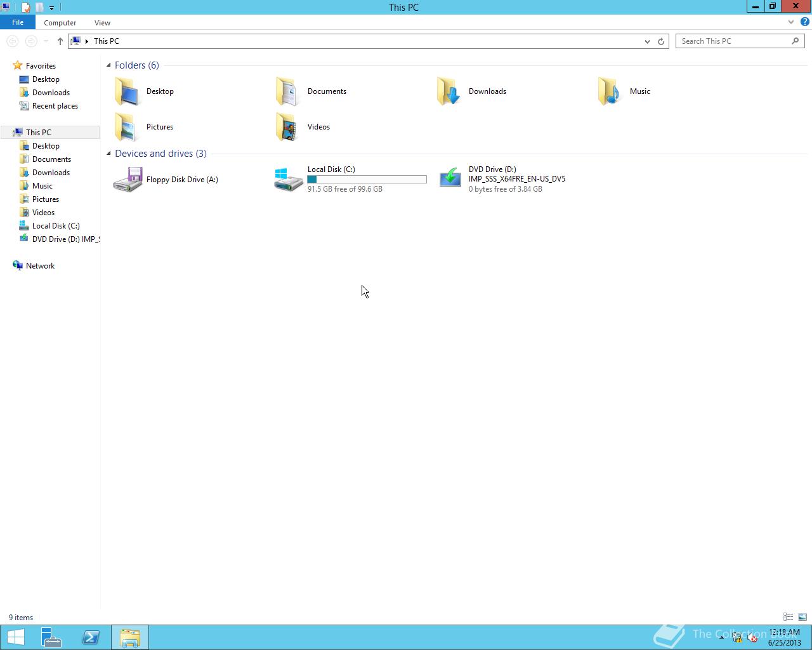Screen dimensions: 812x650
Task: Select Desktop under This PC
Action: click(46, 146)
